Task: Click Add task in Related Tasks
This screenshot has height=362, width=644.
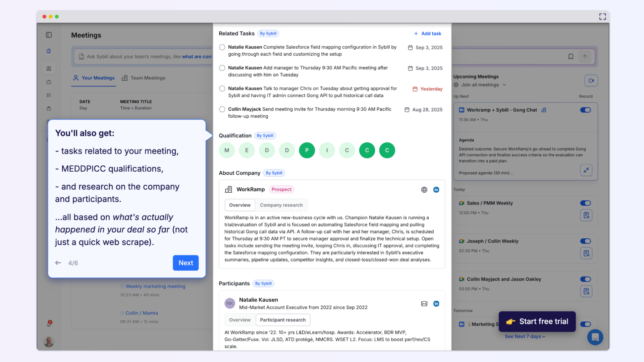Action: (428, 34)
